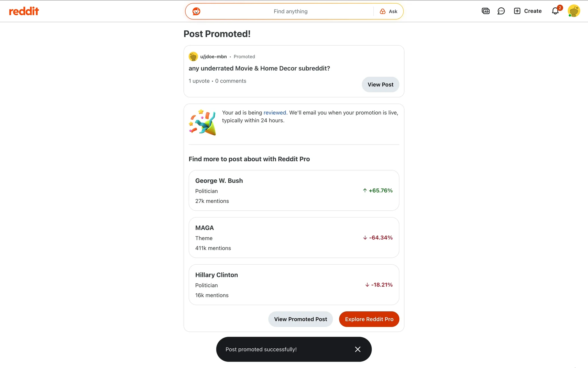Open the advertise AD icon

tap(485, 11)
